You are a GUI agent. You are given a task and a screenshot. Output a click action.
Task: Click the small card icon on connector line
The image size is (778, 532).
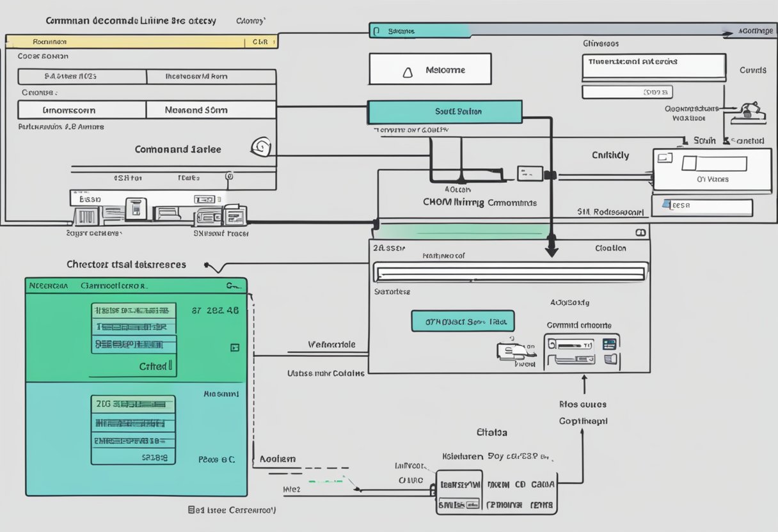tap(530, 173)
